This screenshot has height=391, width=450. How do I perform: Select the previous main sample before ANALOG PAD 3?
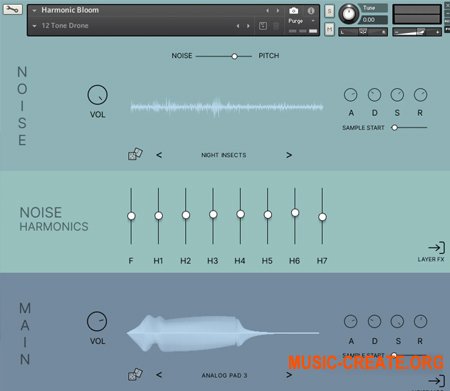pyautogui.click(x=159, y=375)
